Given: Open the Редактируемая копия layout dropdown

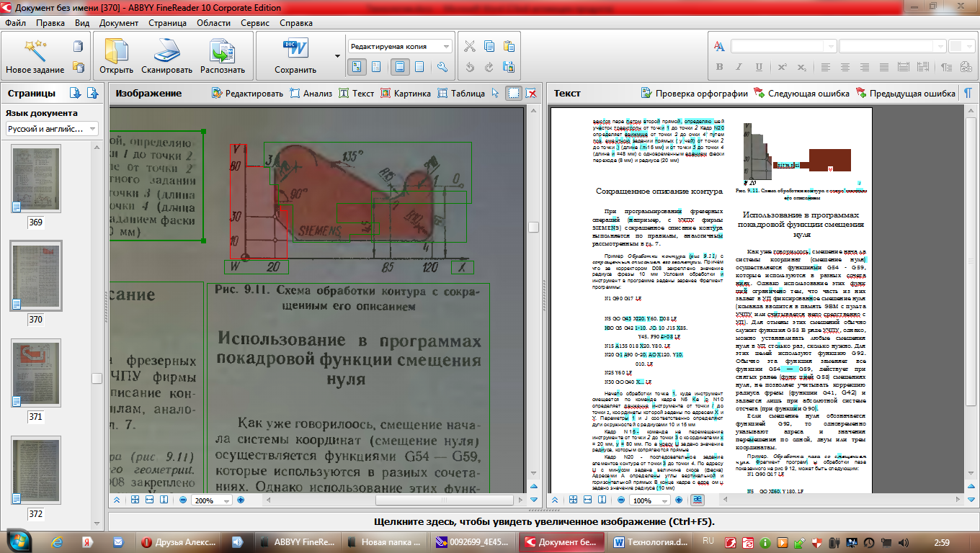Looking at the screenshot, I should (400, 47).
